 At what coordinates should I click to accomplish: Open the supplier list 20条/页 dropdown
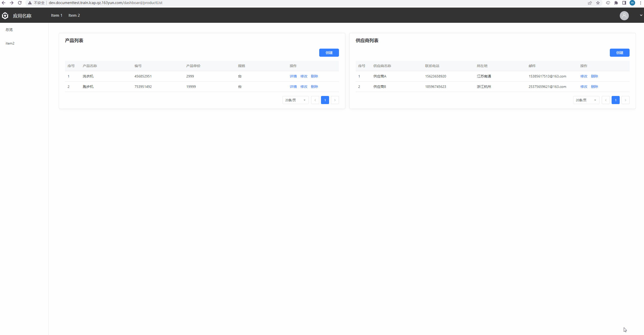point(586,100)
